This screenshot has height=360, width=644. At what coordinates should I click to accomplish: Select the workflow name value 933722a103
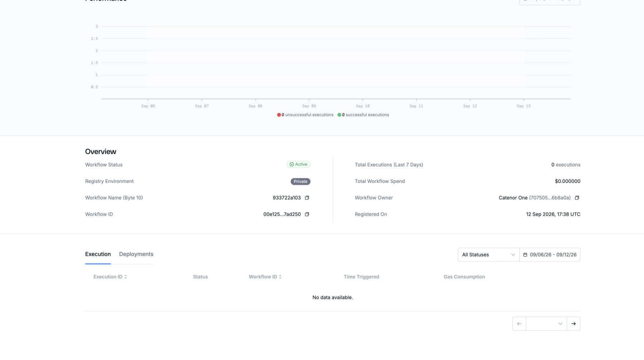pyautogui.click(x=287, y=198)
